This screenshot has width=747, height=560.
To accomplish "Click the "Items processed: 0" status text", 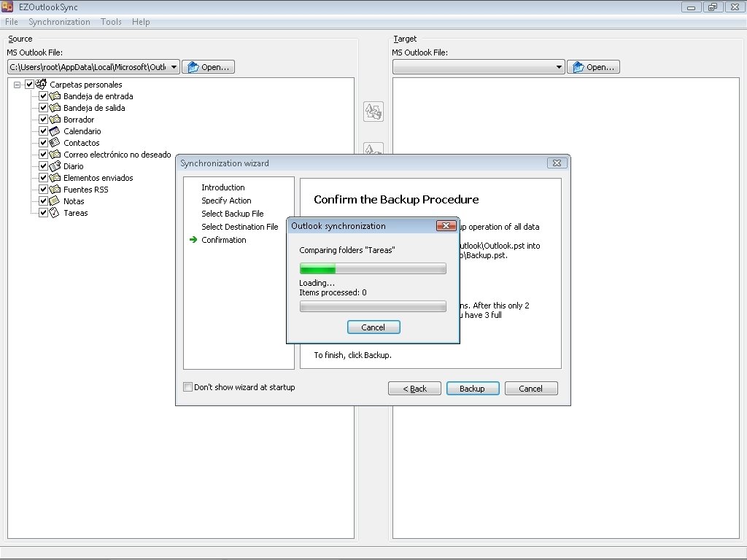I will pos(333,292).
